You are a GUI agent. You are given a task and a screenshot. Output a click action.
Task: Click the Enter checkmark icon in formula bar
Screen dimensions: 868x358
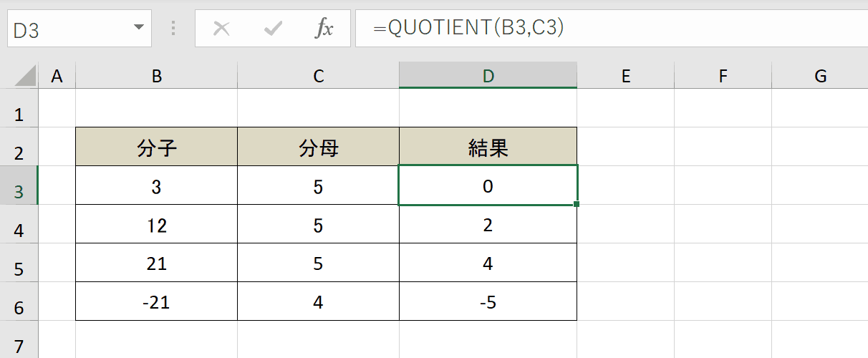point(273,29)
